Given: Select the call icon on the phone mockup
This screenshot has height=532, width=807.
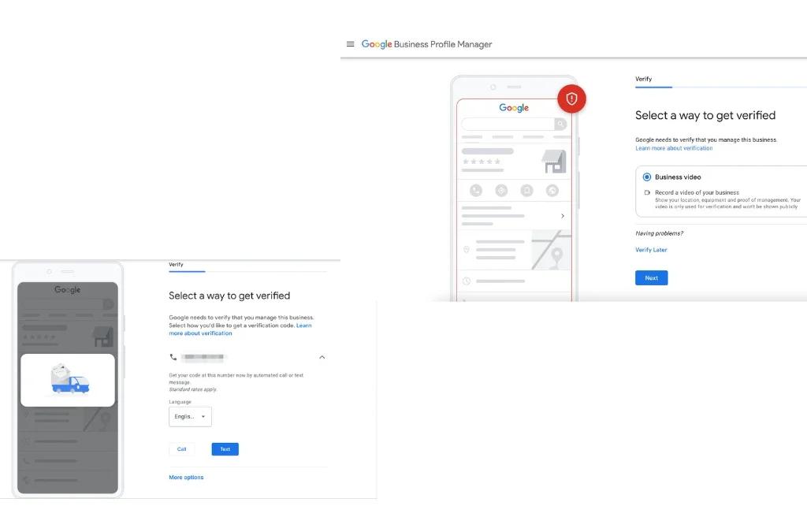Looking at the screenshot, I should [477, 190].
